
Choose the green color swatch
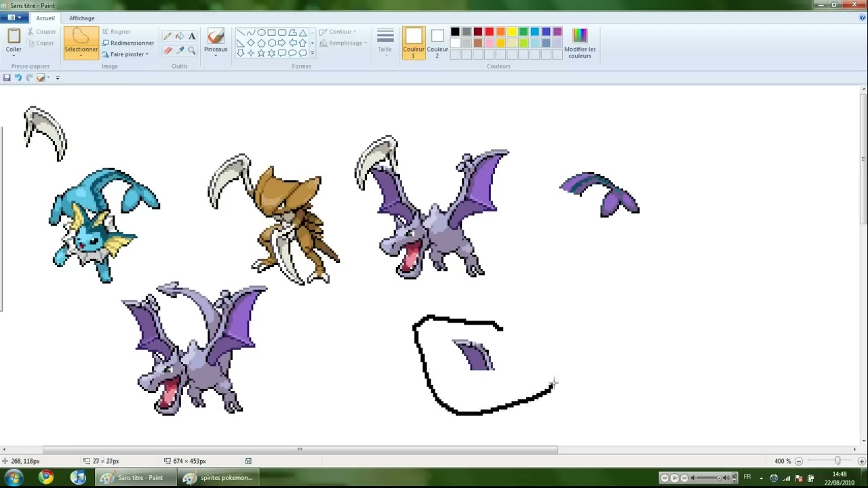524,32
